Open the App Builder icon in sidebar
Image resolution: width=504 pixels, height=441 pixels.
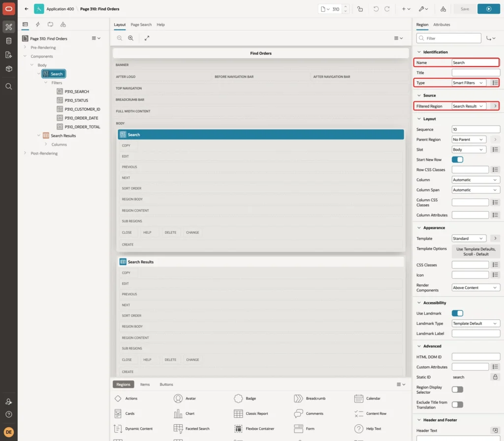(9, 27)
